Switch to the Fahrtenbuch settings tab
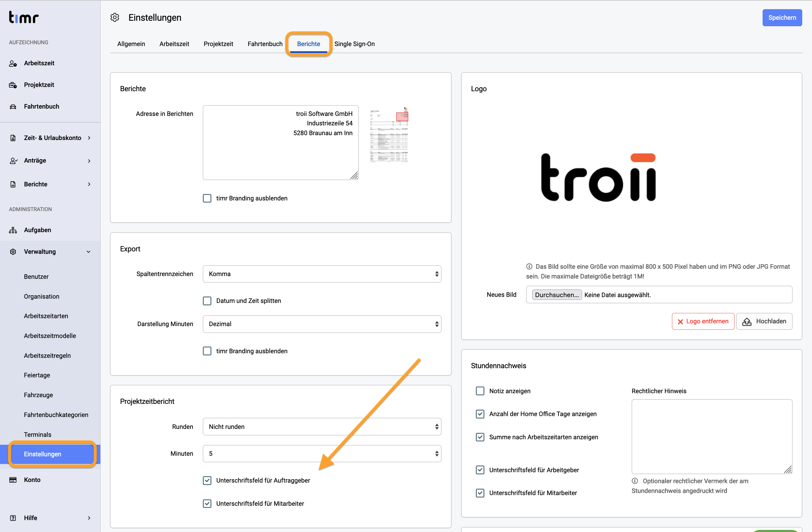 click(x=265, y=44)
